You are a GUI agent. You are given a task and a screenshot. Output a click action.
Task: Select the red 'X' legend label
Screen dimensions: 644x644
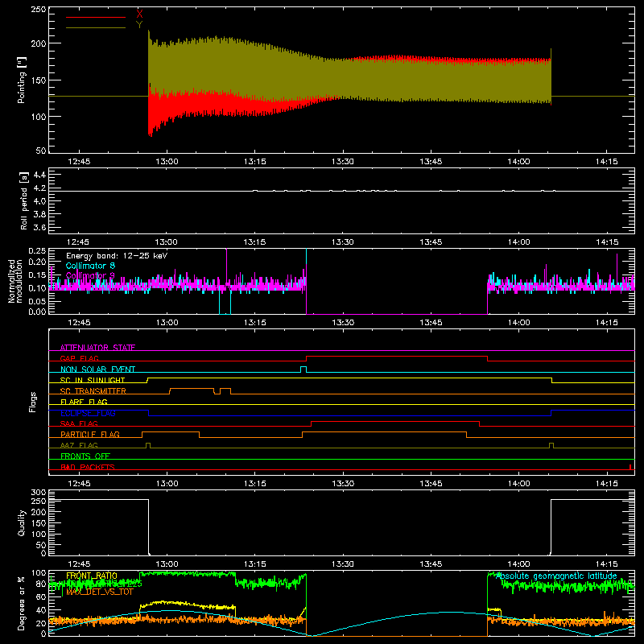click(x=139, y=14)
